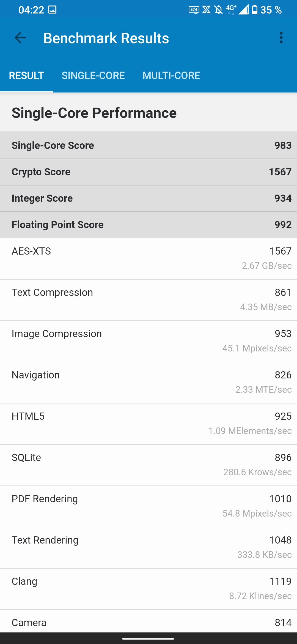Tap the Crypto Score row
The width and height of the screenshot is (297, 644).
coord(148,172)
